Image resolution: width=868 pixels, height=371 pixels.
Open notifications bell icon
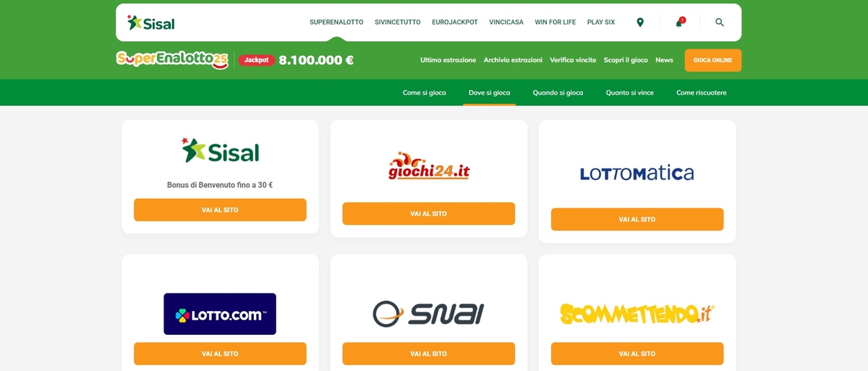point(679,22)
